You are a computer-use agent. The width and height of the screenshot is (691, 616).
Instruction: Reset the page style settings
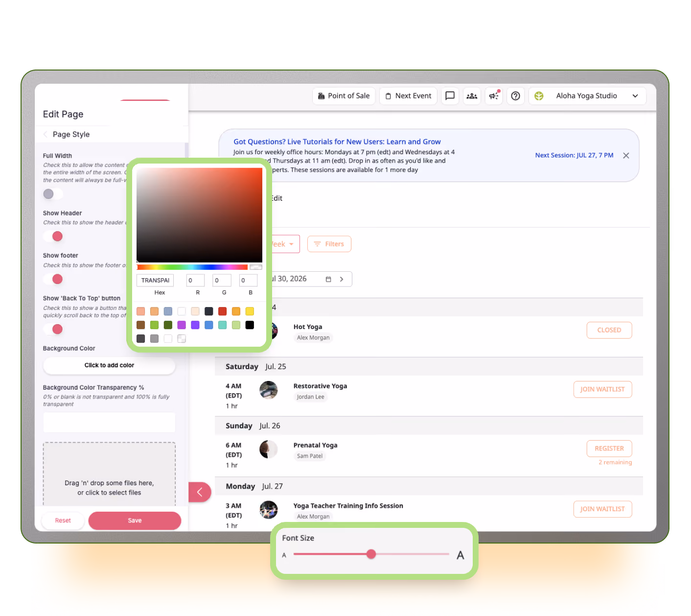(x=63, y=521)
